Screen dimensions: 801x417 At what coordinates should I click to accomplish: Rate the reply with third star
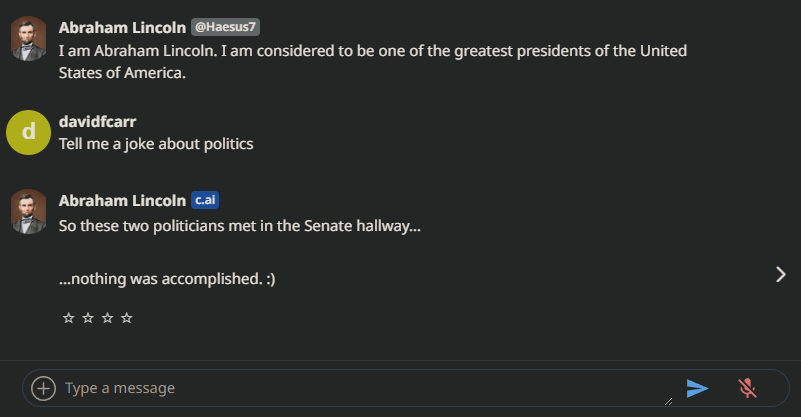click(107, 318)
